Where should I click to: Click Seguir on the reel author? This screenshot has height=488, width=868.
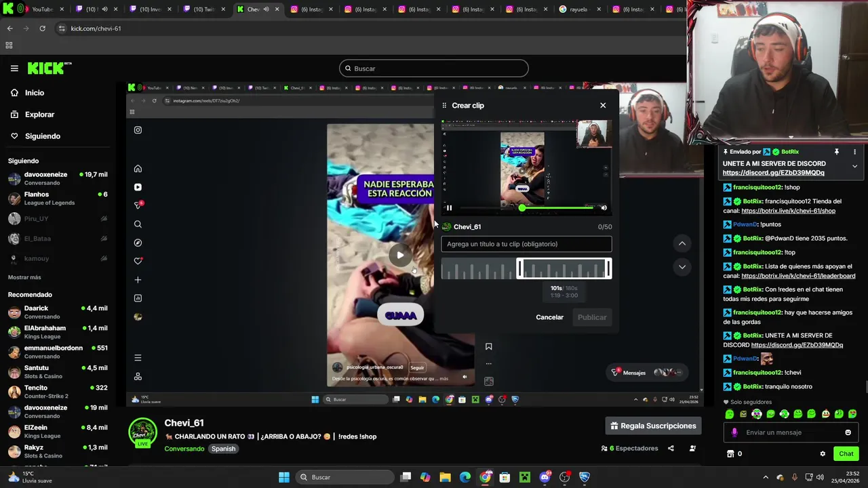(417, 367)
